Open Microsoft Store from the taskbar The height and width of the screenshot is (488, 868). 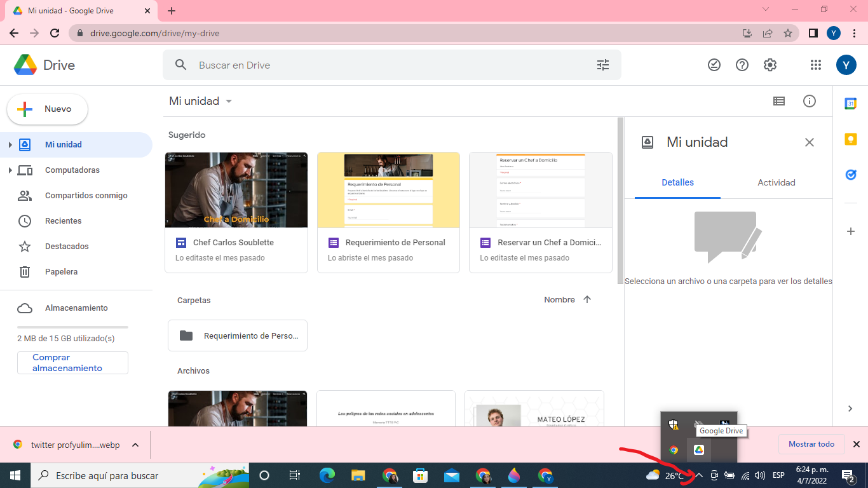click(x=421, y=475)
